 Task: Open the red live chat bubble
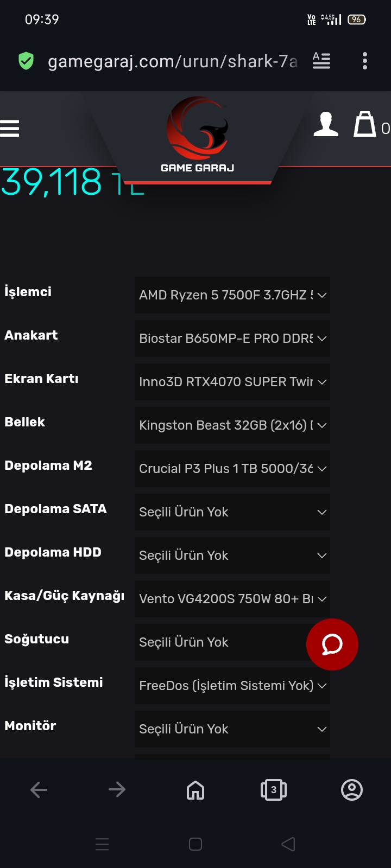point(332,644)
